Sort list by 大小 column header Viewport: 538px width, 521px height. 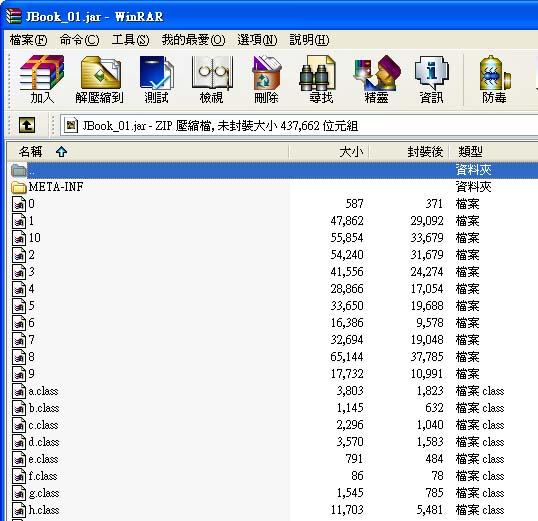point(329,151)
